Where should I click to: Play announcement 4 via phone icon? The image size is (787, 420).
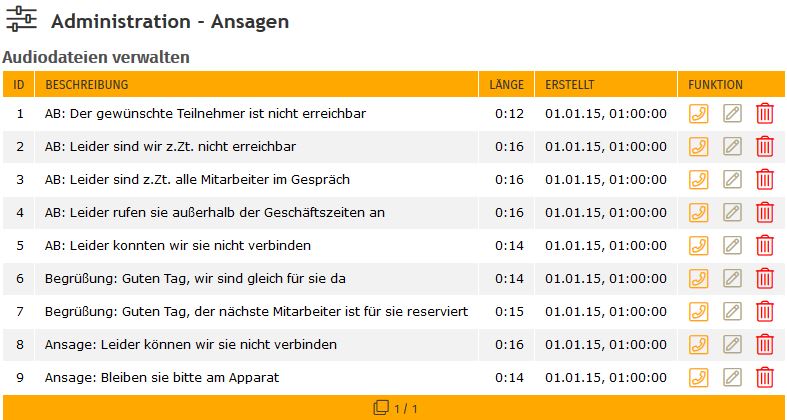point(699,213)
